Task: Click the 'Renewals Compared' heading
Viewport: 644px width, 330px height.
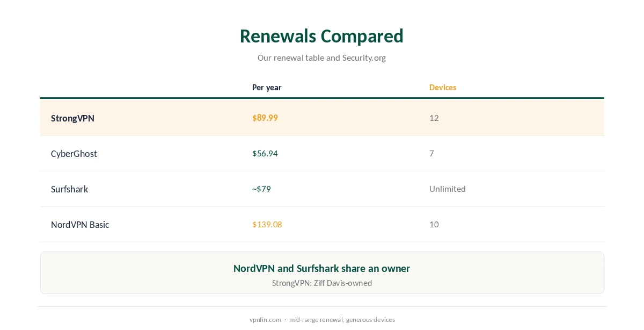Action: (x=321, y=36)
